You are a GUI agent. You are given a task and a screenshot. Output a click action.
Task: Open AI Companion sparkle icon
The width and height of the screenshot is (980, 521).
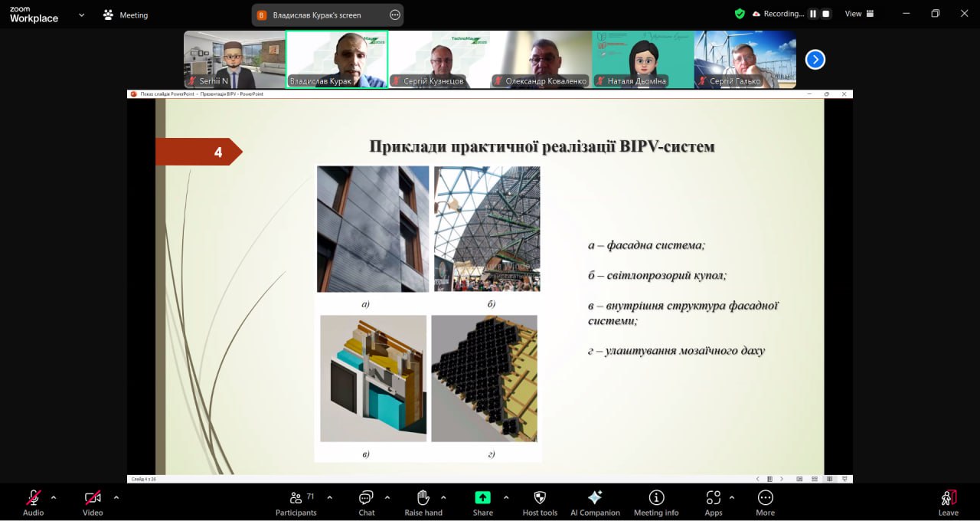[x=595, y=502]
